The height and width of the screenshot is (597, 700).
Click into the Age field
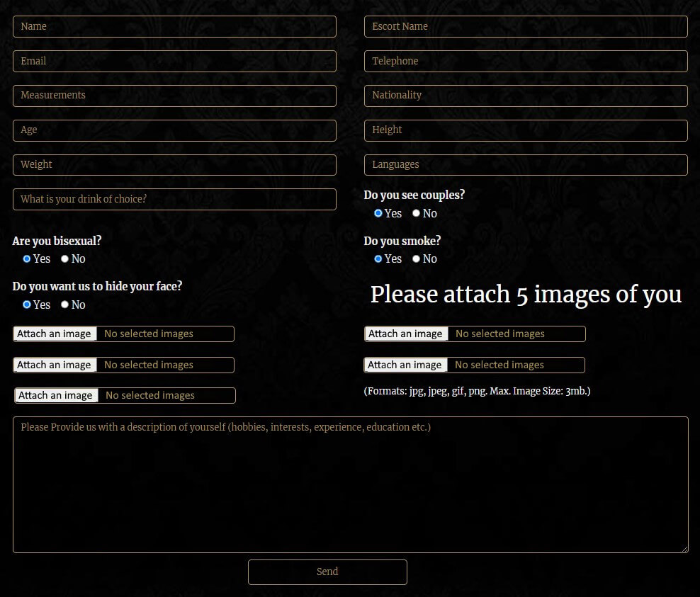point(174,130)
